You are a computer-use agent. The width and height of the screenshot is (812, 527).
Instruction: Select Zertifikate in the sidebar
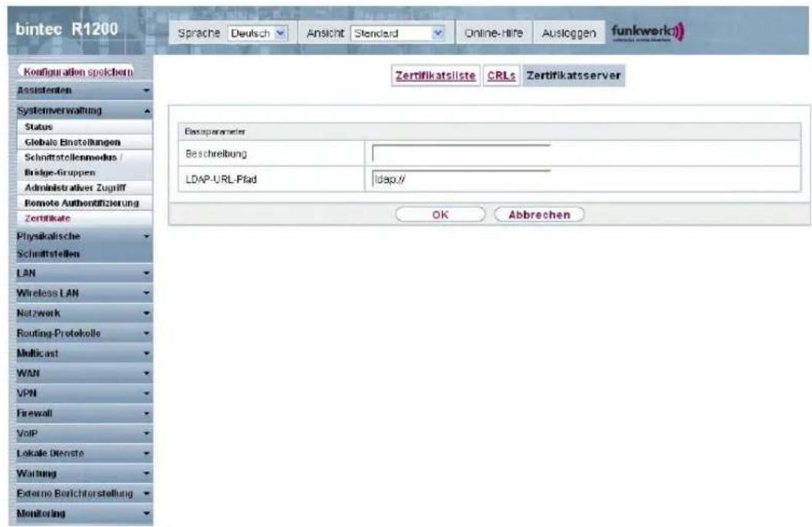tap(85, 218)
